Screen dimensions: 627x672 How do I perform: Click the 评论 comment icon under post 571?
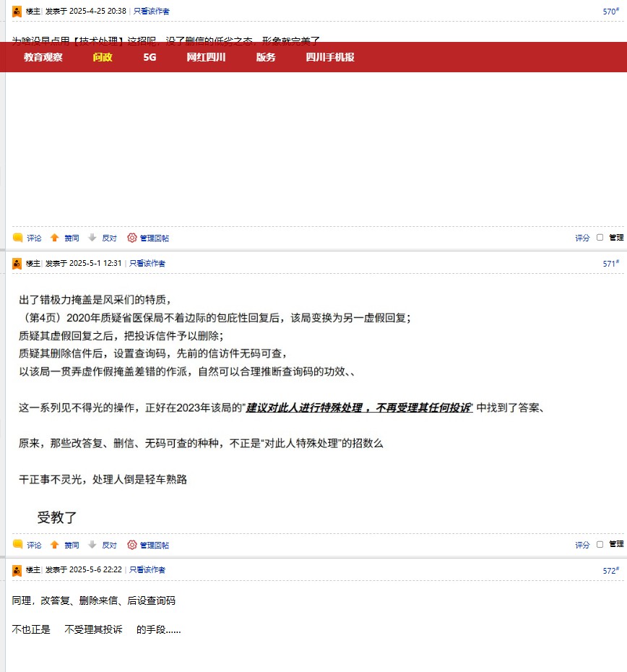[x=18, y=545]
